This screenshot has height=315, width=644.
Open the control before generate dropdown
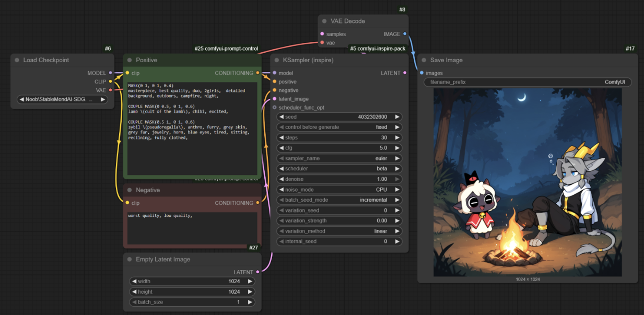point(339,127)
